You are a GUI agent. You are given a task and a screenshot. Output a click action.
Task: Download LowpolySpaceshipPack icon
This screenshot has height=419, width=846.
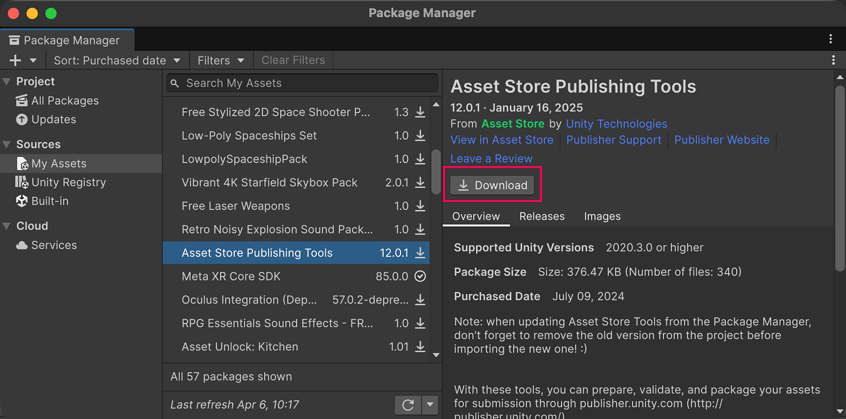(x=420, y=159)
